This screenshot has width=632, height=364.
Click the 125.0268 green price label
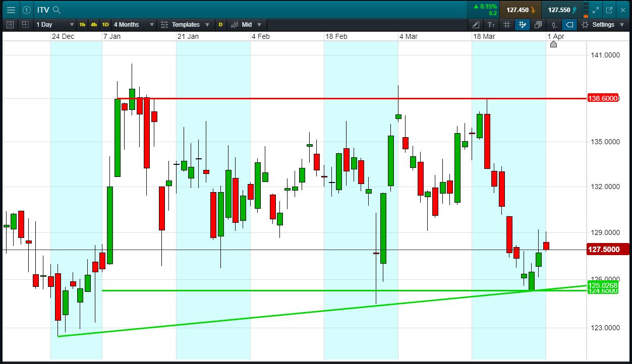coord(603,285)
